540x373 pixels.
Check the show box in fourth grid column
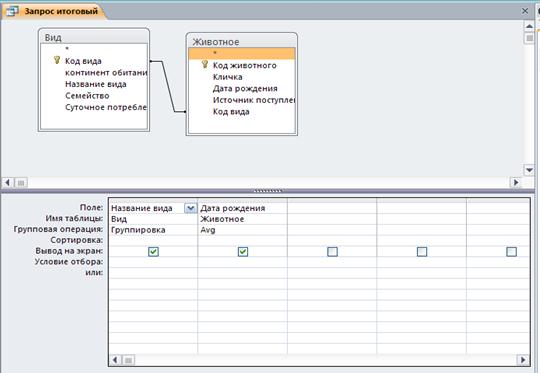coord(422,251)
